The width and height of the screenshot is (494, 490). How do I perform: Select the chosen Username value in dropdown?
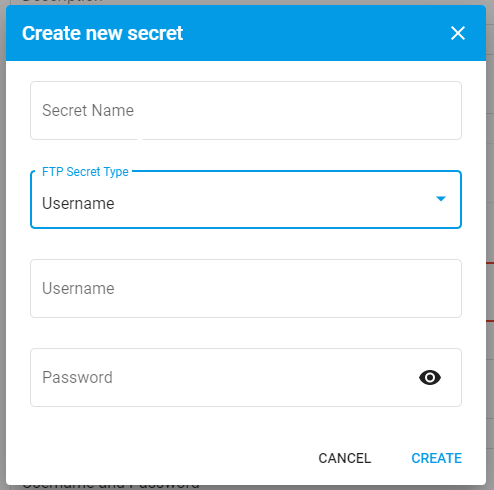tap(78, 203)
